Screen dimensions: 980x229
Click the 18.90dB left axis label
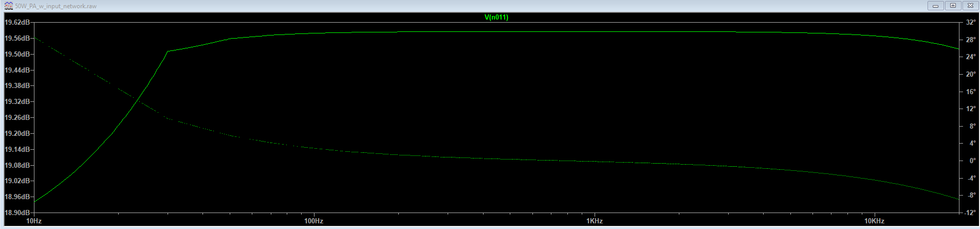[x=17, y=213]
